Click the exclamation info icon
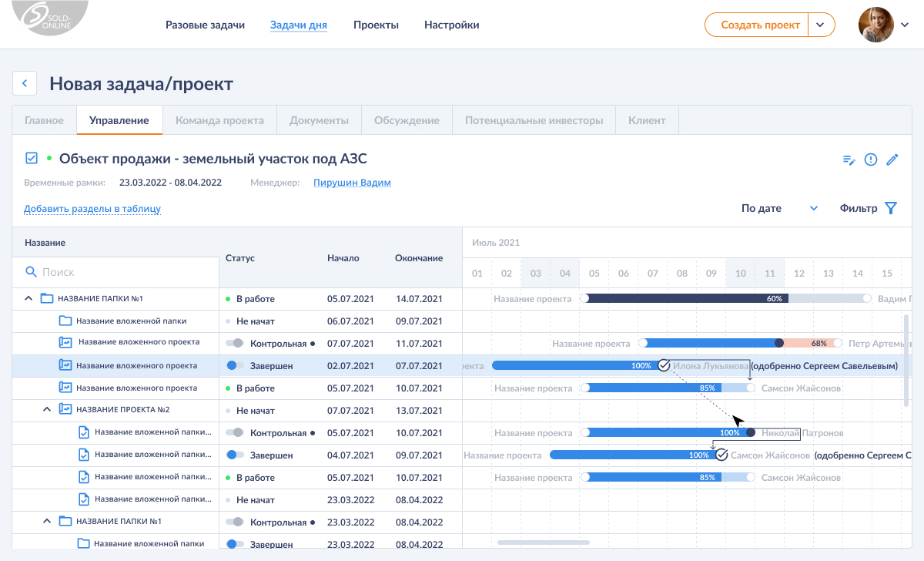The image size is (924, 561). tap(871, 160)
